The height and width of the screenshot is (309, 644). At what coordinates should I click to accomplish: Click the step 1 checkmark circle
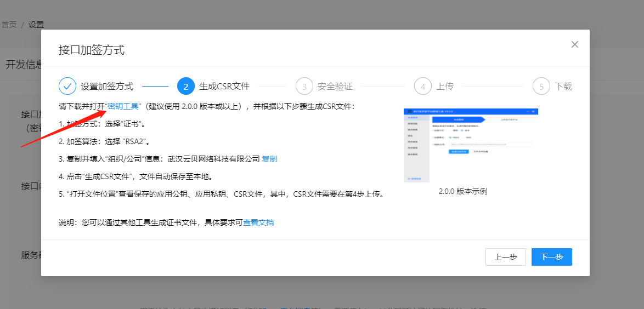coord(68,86)
